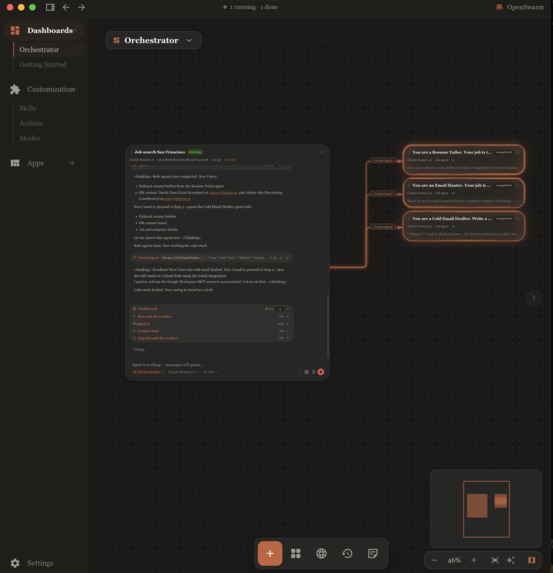Open the history clock icon in bottom toolbar
The height and width of the screenshot is (573, 553).
[347, 553]
